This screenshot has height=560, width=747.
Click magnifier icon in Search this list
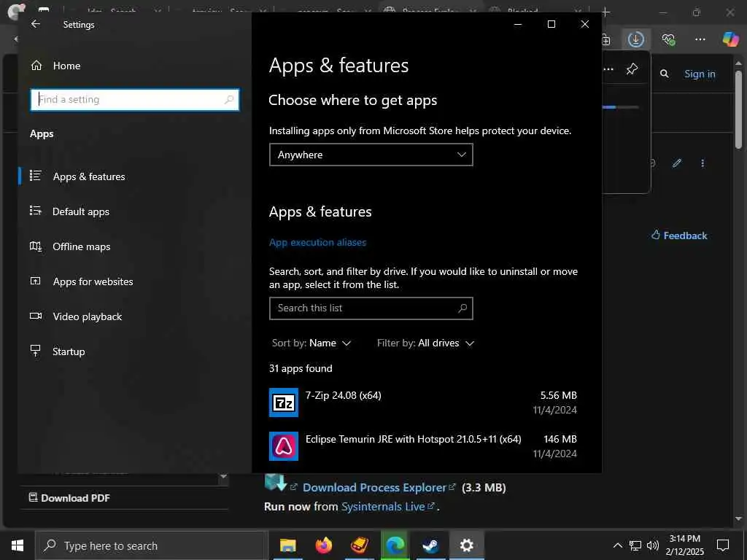pos(462,308)
